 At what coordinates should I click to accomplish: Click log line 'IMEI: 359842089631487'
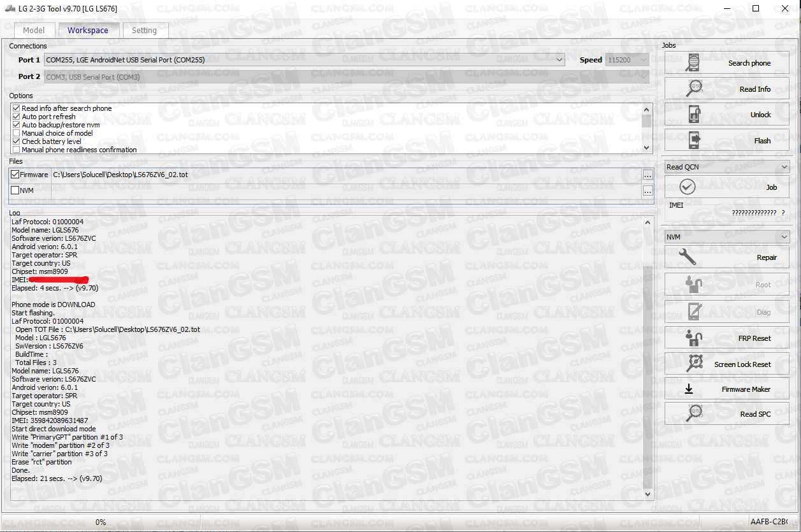pyautogui.click(x=50, y=421)
